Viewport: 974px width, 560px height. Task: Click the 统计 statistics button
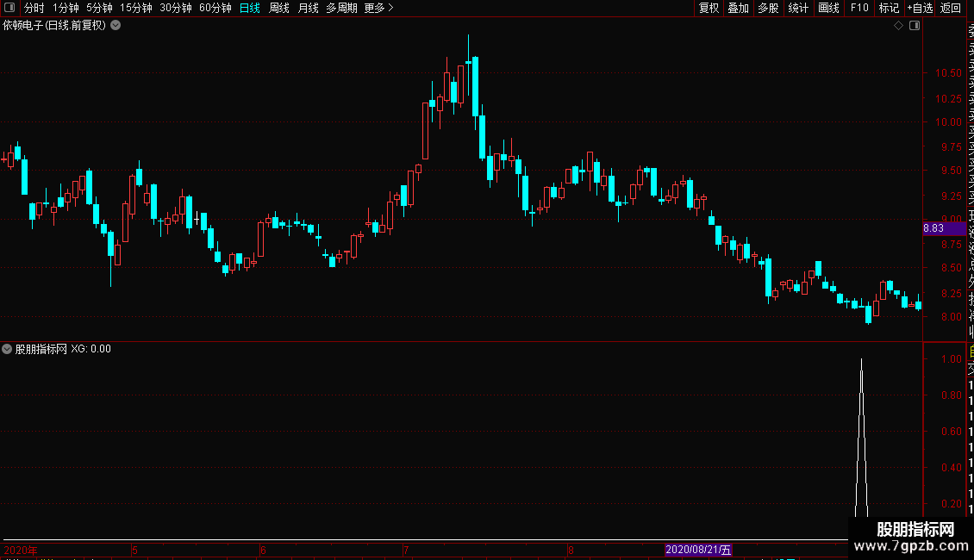(798, 8)
